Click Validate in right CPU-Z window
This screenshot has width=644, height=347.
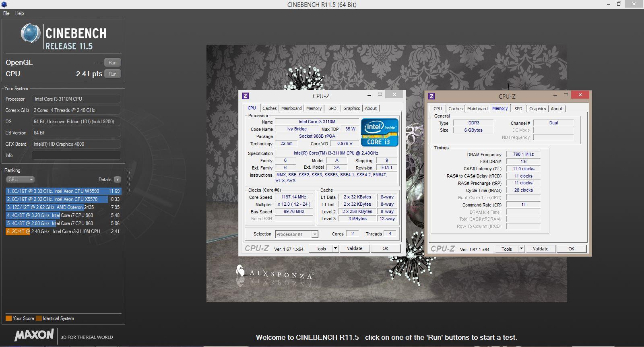tap(541, 249)
